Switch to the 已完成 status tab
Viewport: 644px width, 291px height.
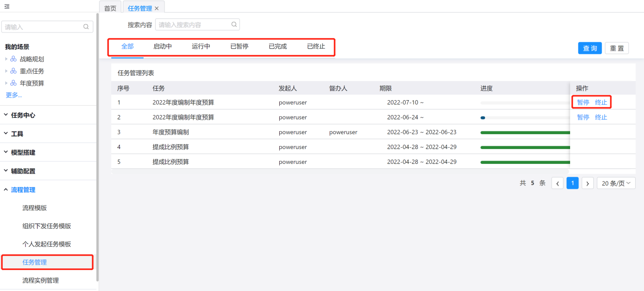pyautogui.click(x=277, y=46)
